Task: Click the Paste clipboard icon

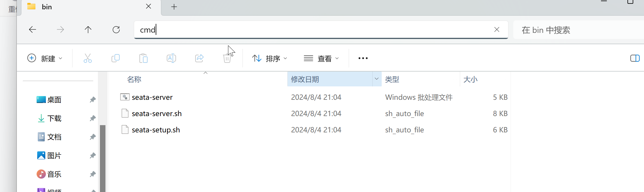Action: (143, 58)
